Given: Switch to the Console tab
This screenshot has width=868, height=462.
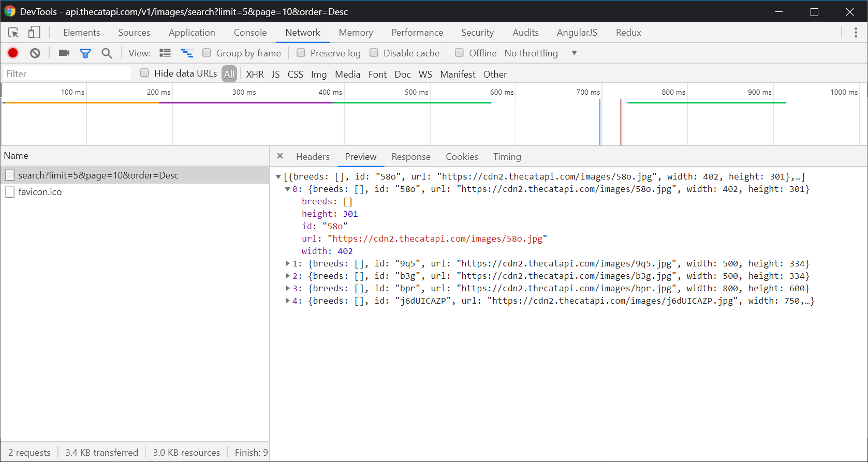Looking at the screenshot, I should 250,33.
